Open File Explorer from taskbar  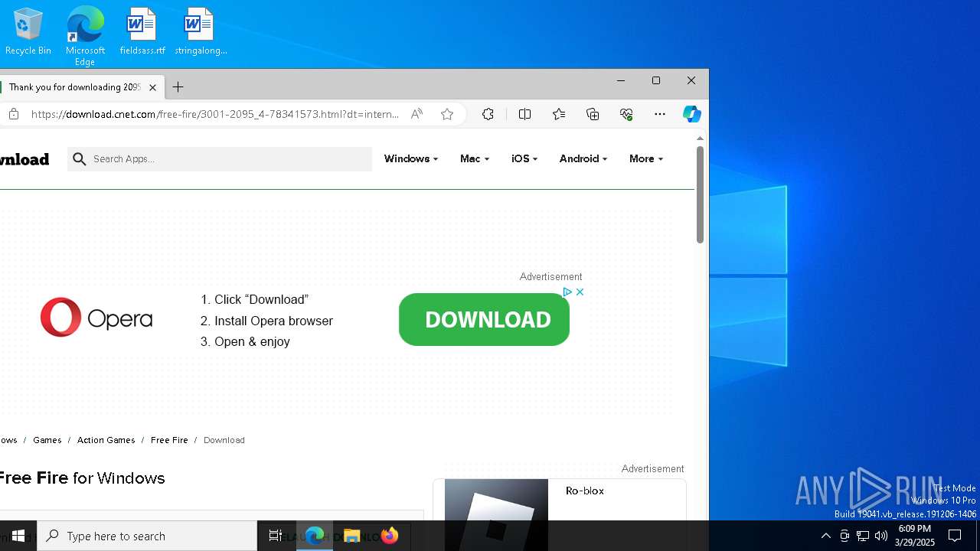click(x=352, y=536)
